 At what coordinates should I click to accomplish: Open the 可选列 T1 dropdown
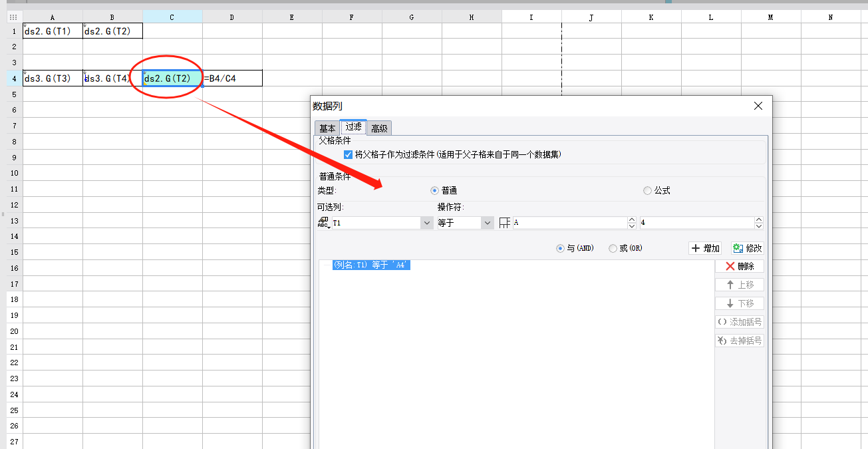point(427,223)
